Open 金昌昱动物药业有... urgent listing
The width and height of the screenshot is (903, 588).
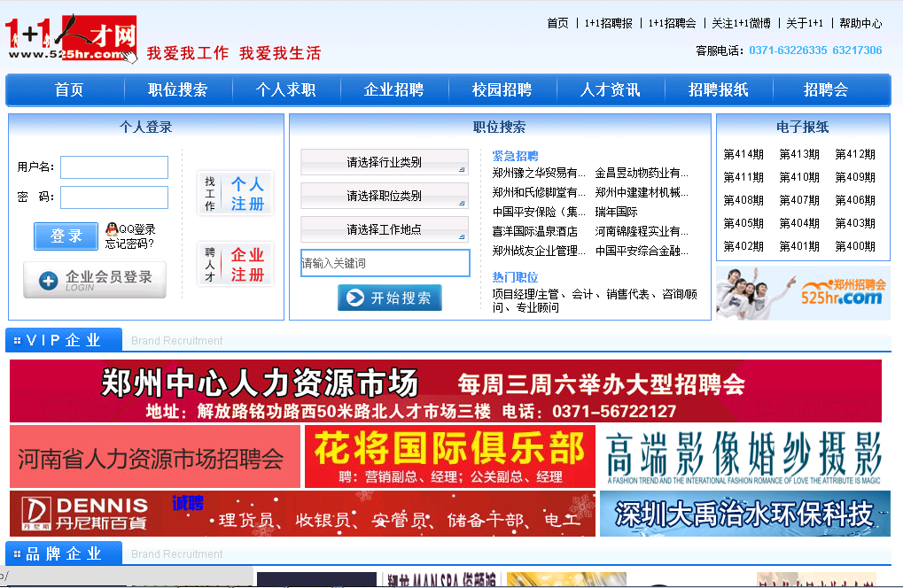click(642, 173)
